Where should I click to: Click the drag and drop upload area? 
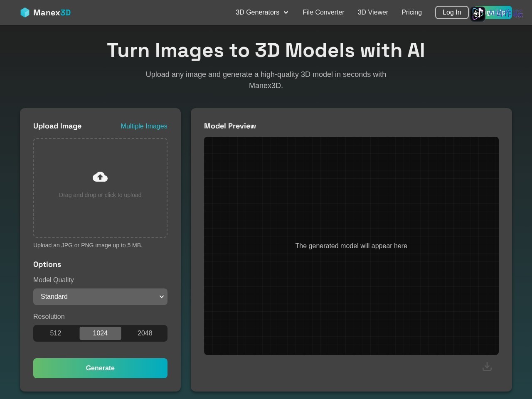click(100, 188)
